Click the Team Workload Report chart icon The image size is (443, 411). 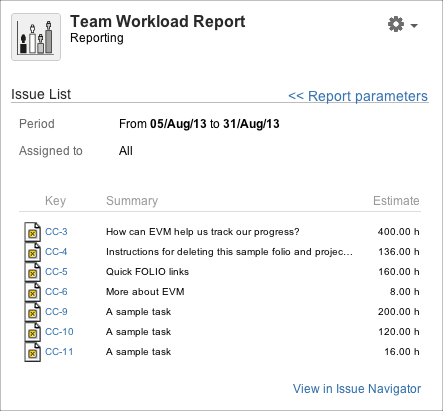point(36,37)
